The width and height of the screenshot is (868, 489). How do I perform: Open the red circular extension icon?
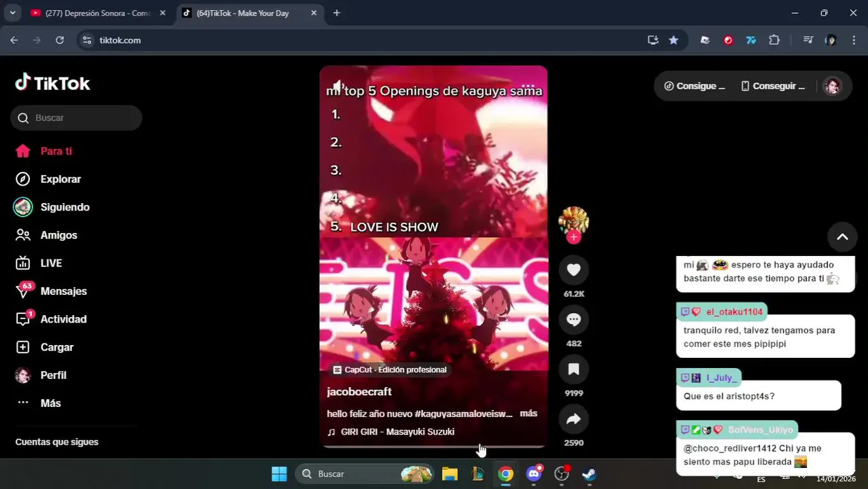tap(728, 40)
